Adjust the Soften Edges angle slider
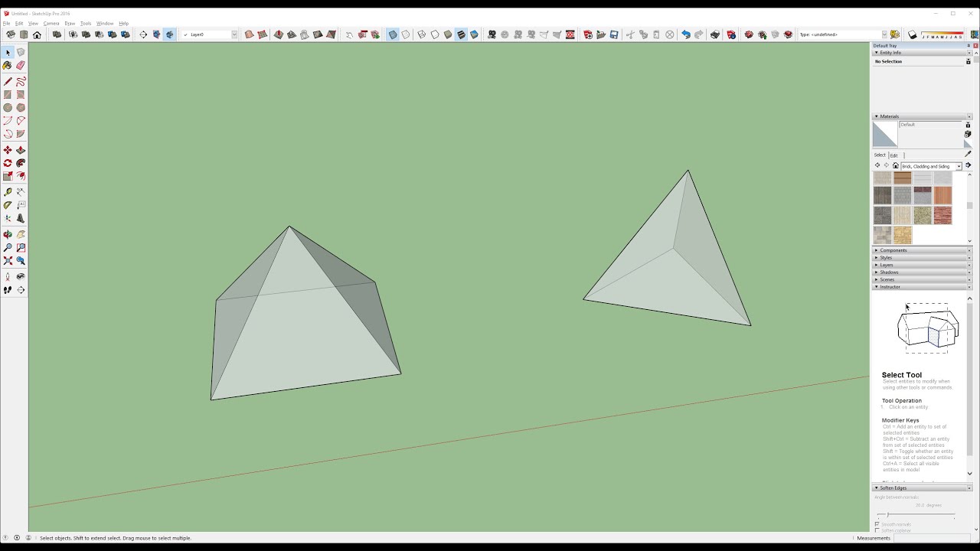Screen dimensions: 980x551 click(916, 515)
